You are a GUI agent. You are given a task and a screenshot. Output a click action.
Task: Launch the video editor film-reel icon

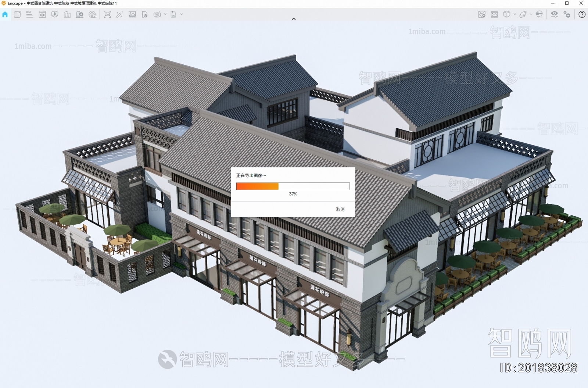[93, 15]
